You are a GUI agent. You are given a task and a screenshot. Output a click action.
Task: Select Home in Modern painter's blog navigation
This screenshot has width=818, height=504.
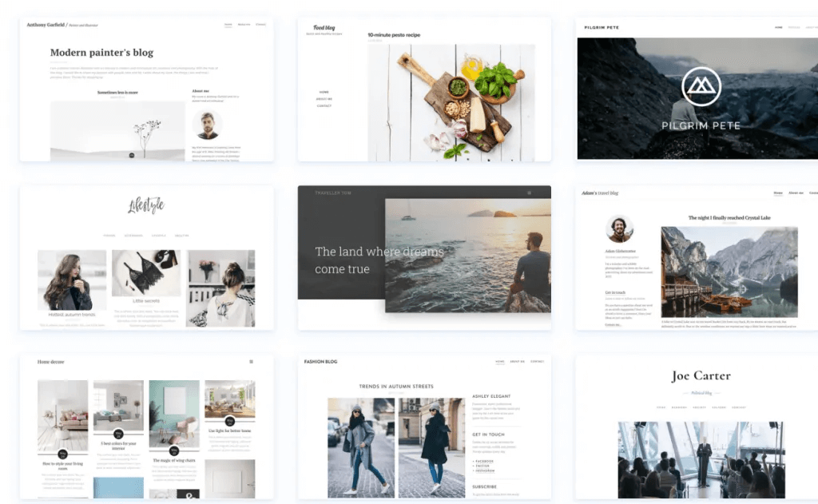[228, 25]
